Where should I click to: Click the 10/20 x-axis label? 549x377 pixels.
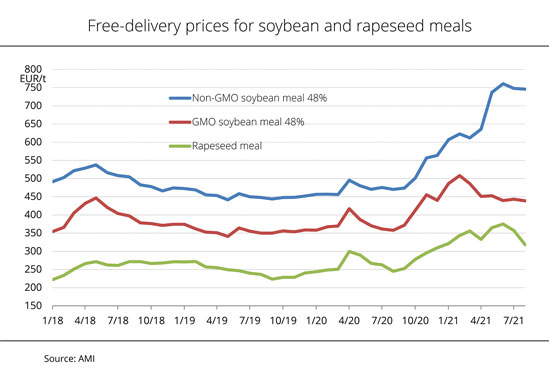[415, 321]
